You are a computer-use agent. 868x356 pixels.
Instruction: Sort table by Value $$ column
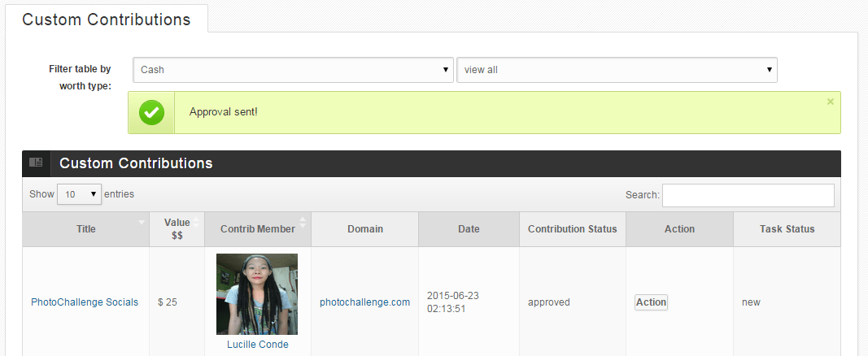pyautogui.click(x=177, y=229)
